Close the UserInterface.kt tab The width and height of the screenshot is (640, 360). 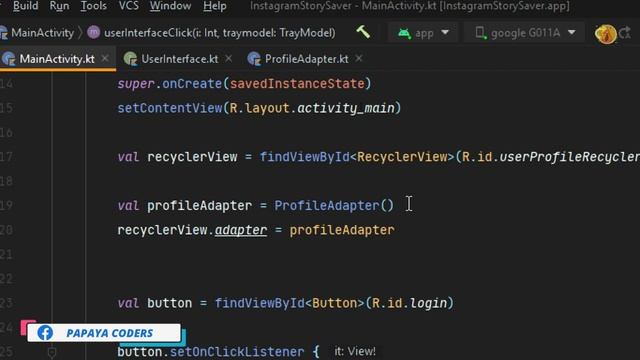click(x=229, y=58)
